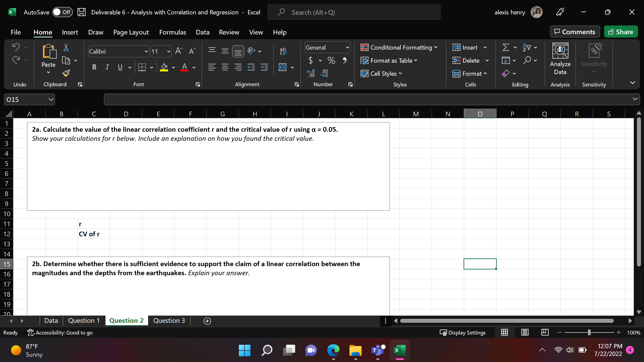Open the Name Box dropdown arrow
This screenshot has width=644, height=362.
(51, 100)
